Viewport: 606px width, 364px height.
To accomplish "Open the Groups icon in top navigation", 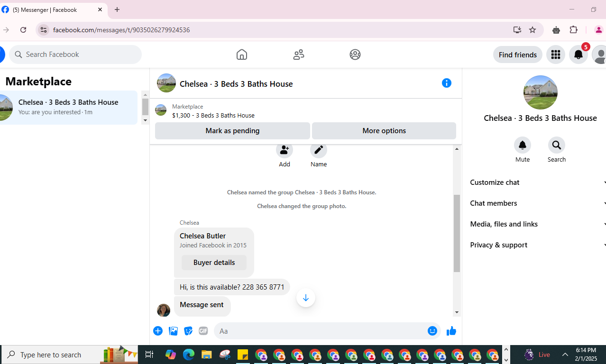I will pyautogui.click(x=355, y=55).
